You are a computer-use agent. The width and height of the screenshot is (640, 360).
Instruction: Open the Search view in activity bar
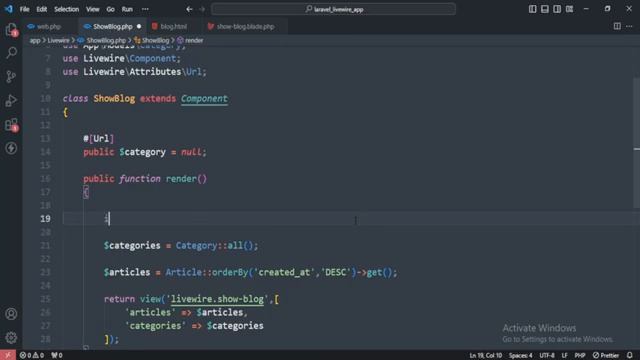[11, 53]
